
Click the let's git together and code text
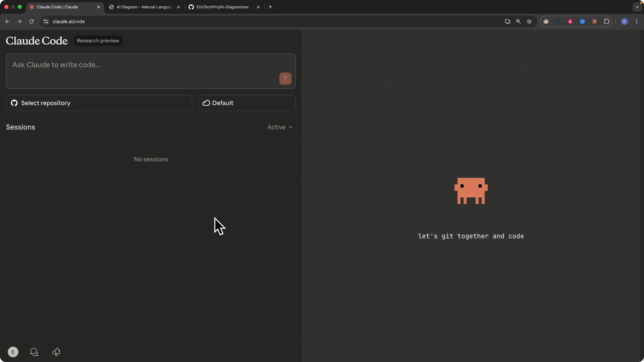pyautogui.click(x=471, y=236)
